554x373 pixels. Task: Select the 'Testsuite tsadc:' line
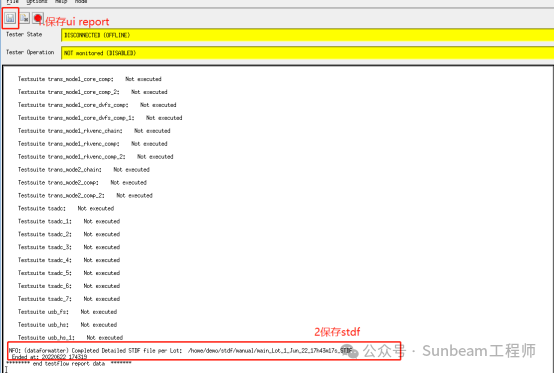[66, 208]
